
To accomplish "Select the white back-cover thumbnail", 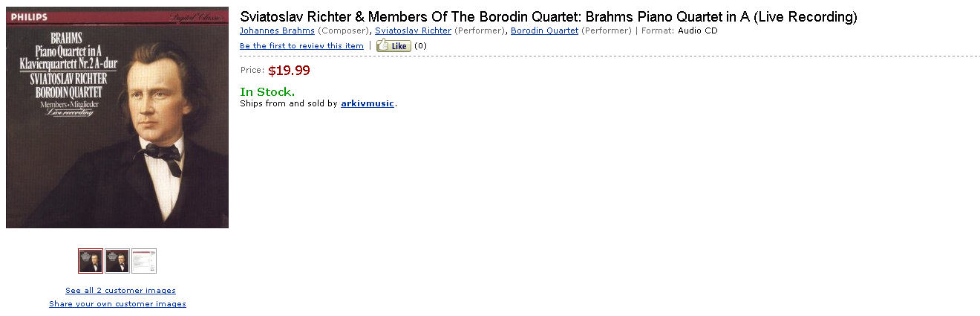I will tap(144, 261).
